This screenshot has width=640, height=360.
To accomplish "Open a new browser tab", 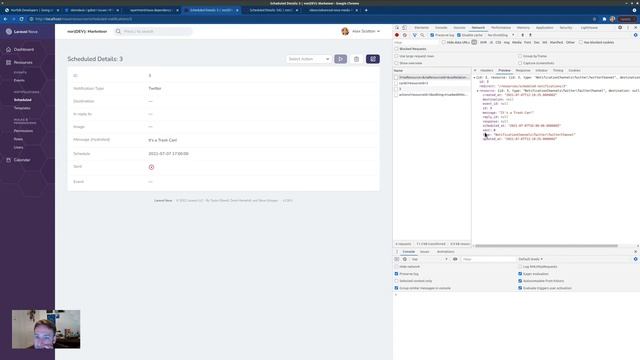I will click(x=366, y=10).
